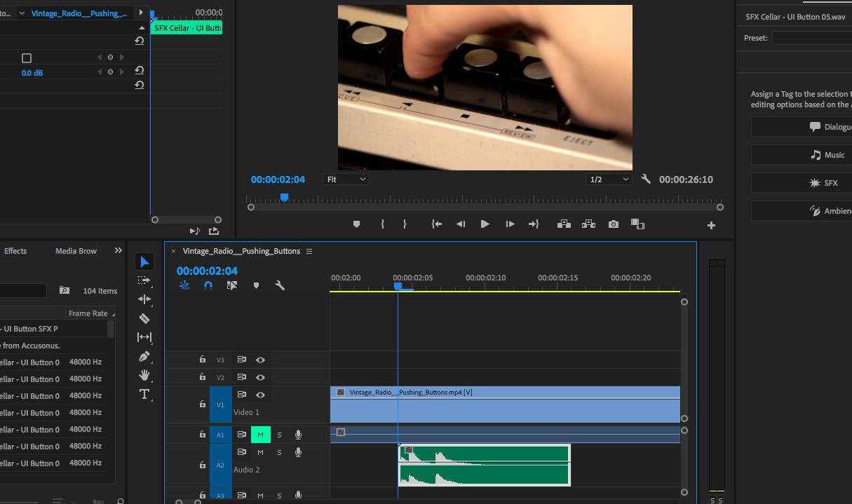Click Add Marker in Program Monitor

coord(356,224)
